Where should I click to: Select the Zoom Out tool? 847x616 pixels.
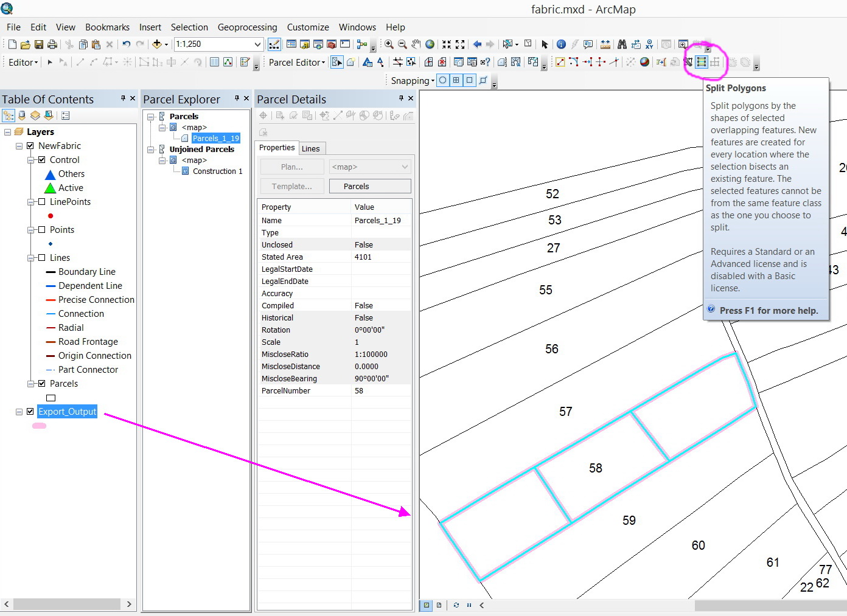[402, 44]
